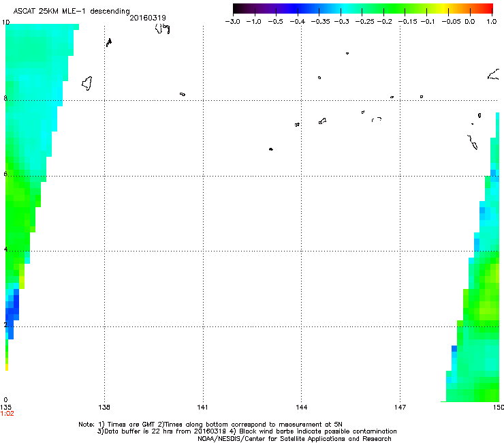Viewport: 504px width, 443px height.
Task: Click the latitude label 0
Action: [x=5, y=400]
